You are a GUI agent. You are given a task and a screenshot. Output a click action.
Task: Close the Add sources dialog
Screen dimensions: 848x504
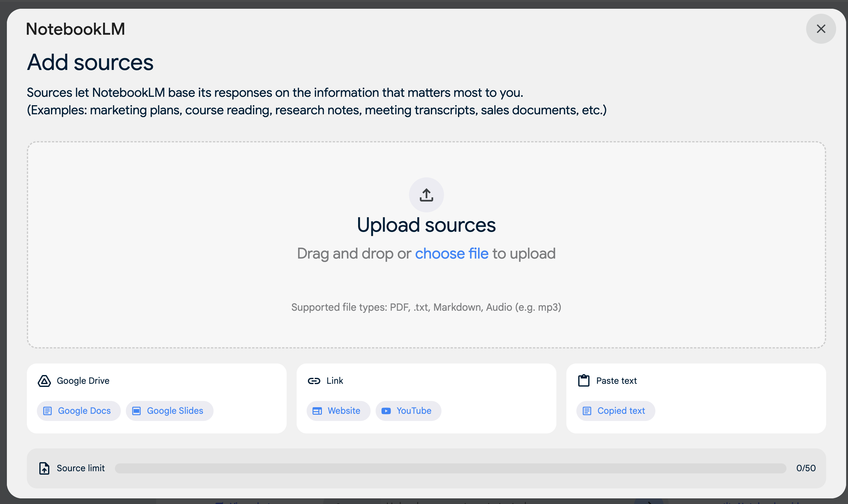click(x=821, y=29)
